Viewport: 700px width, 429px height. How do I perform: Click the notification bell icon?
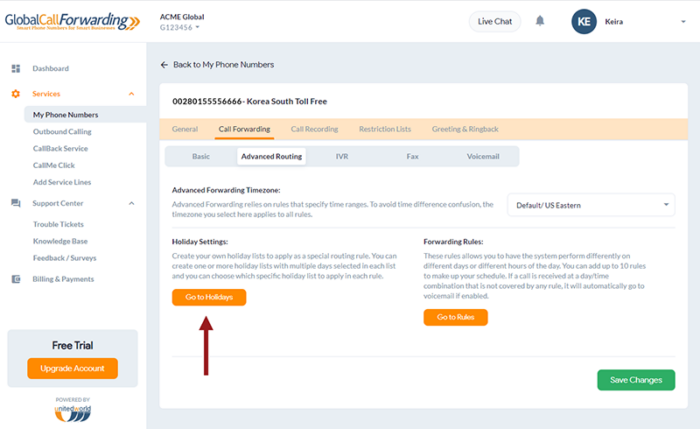pos(540,21)
